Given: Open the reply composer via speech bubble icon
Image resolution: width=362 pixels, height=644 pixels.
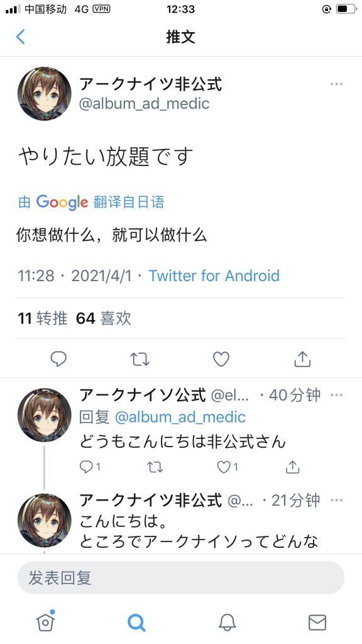Looking at the screenshot, I should [58, 358].
